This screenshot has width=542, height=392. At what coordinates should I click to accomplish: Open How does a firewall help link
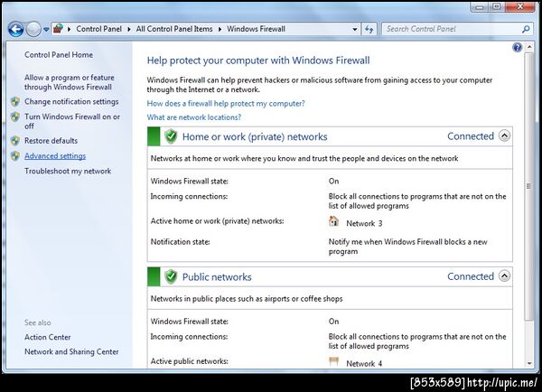[x=226, y=103]
